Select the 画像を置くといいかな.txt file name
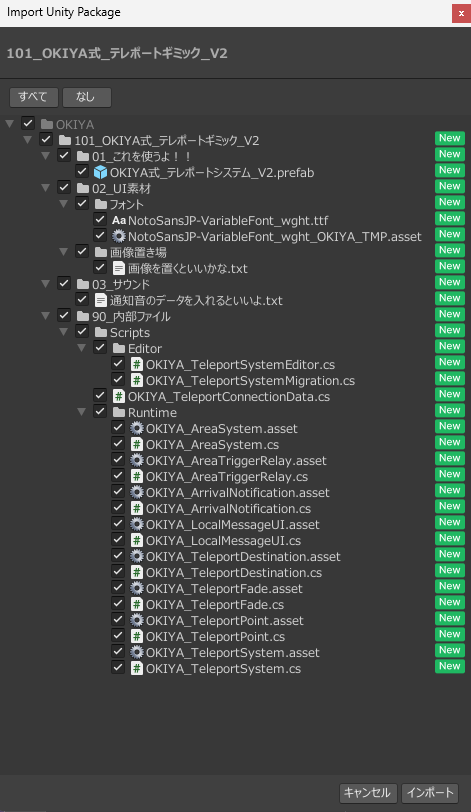This screenshot has width=471, height=812. (x=188, y=268)
